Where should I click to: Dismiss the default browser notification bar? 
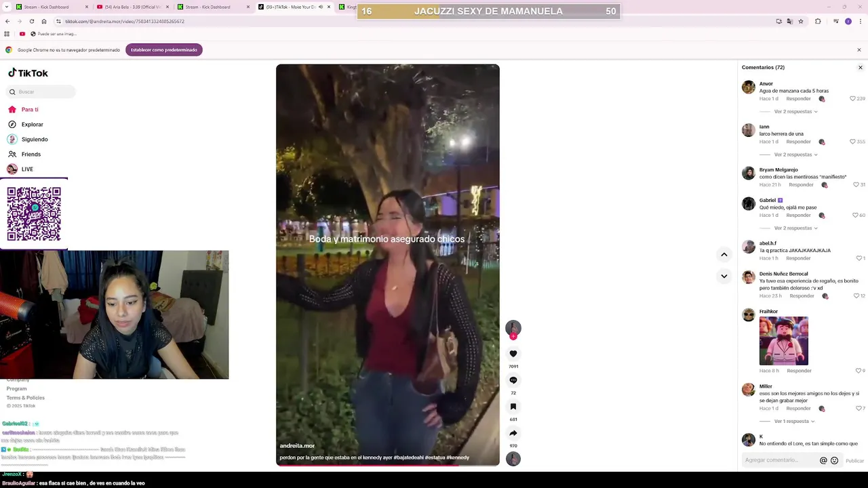click(859, 49)
